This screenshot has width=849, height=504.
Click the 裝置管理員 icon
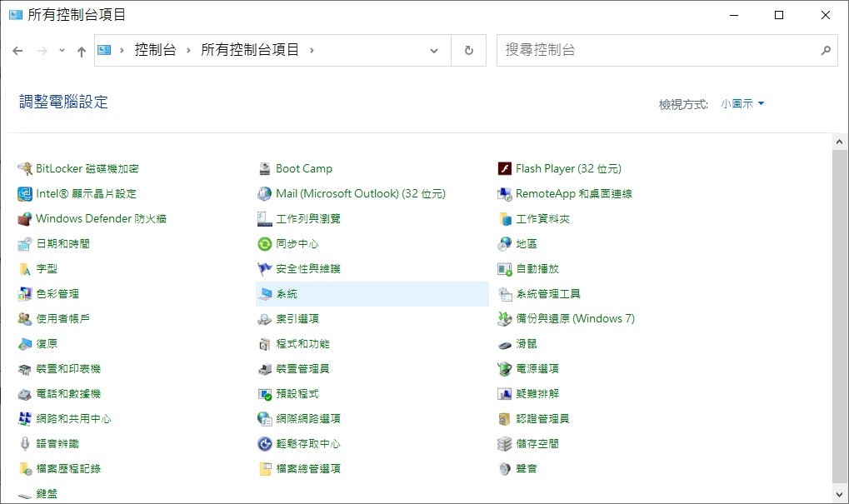[265, 369]
